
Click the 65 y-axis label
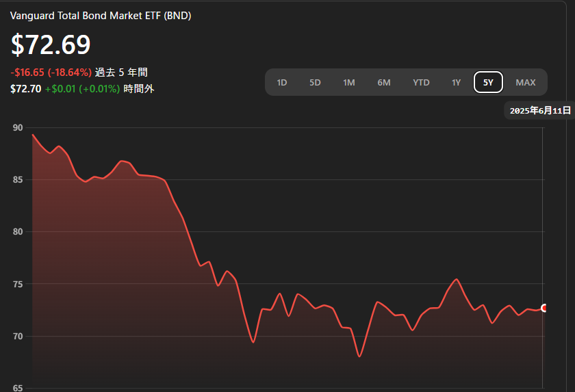18,388
